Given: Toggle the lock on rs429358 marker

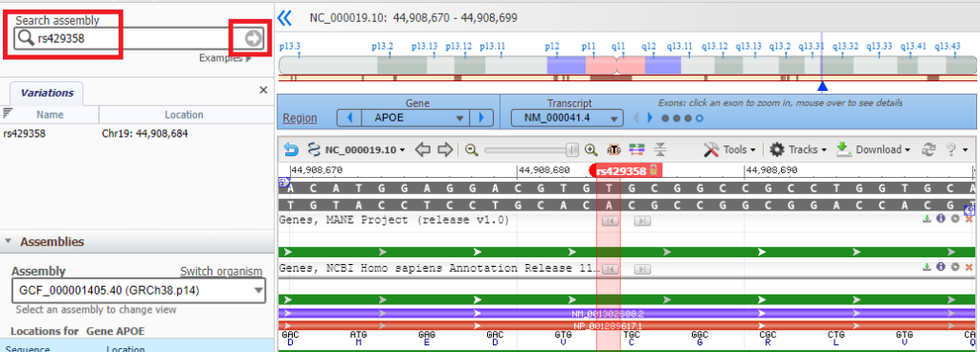Looking at the screenshot, I should (654, 169).
